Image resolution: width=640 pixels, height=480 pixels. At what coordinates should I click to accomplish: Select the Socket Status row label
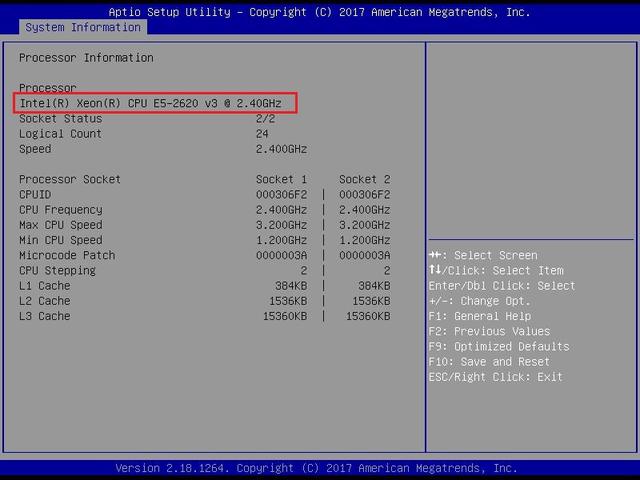tap(60, 119)
